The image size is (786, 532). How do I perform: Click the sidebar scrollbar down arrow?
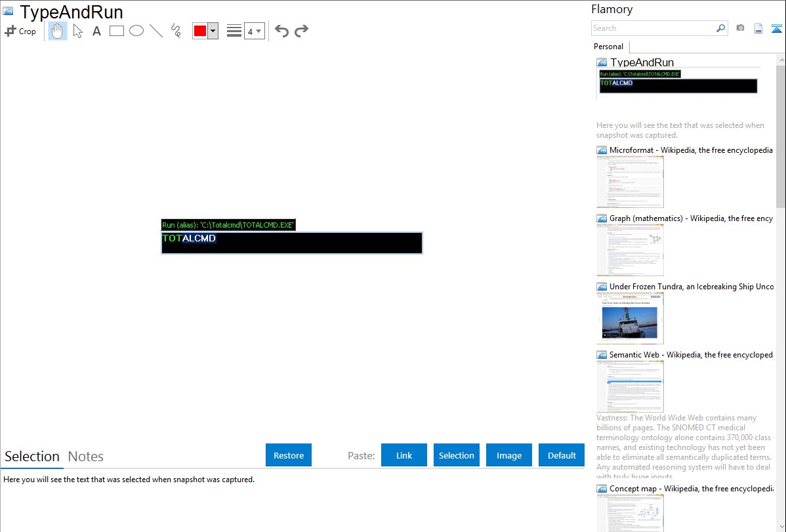pyautogui.click(x=781, y=526)
